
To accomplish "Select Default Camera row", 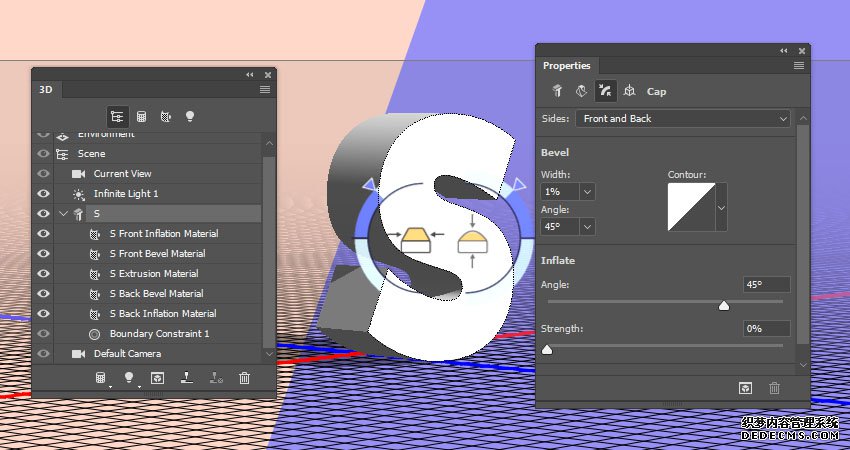I will point(157,353).
